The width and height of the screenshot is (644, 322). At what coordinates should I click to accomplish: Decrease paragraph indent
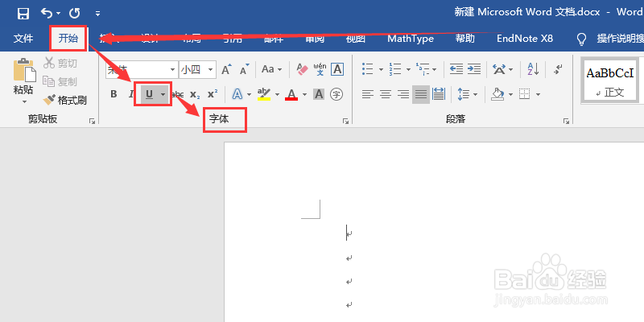coord(456,69)
